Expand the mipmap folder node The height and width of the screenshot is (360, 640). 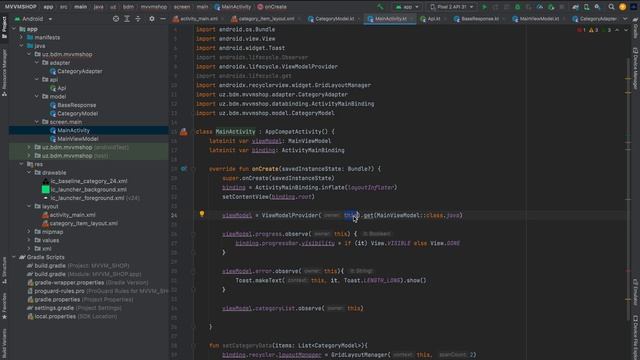(x=29, y=232)
